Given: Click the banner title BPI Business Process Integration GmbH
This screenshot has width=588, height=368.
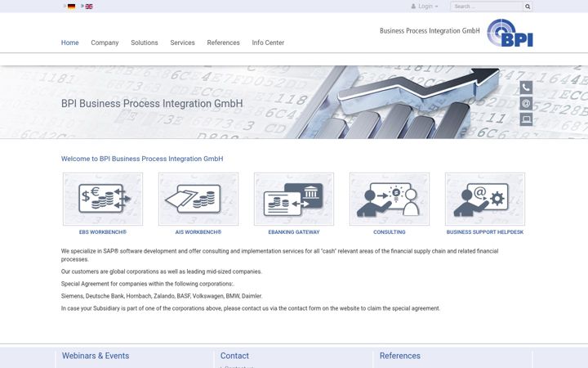Looking at the screenshot, I should tap(152, 104).
